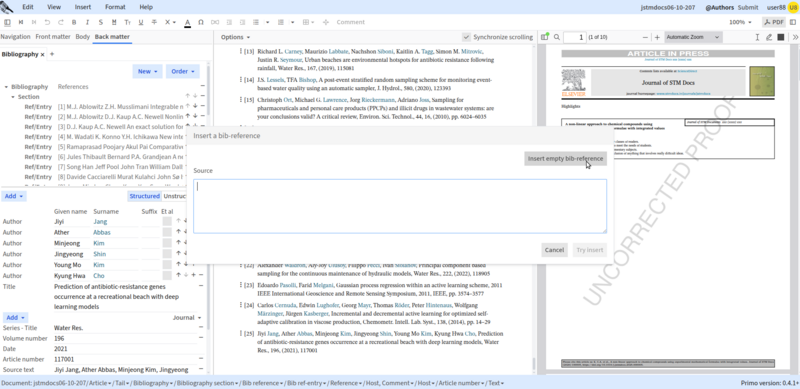Image resolution: width=800 pixels, height=389 pixels.
Task: Click the Undo arrow in the toolbar
Action: [x=47, y=22]
